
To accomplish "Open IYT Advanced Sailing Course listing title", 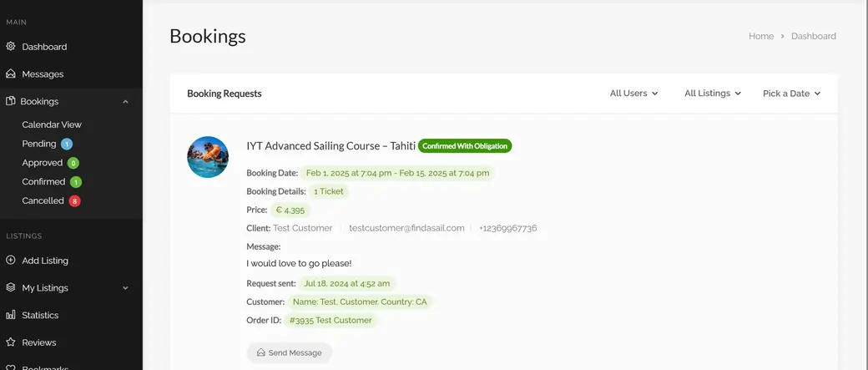I will coord(331,145).
